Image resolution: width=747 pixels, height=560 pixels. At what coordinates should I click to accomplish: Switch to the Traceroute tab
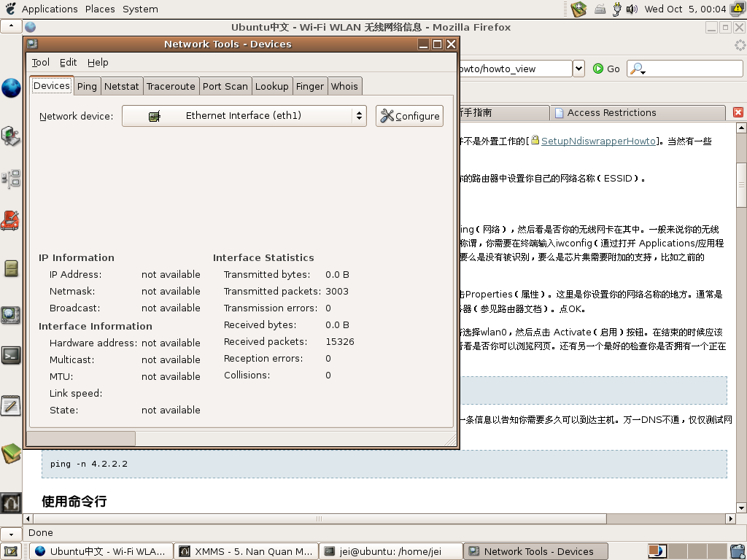click(x=171, y=86)
